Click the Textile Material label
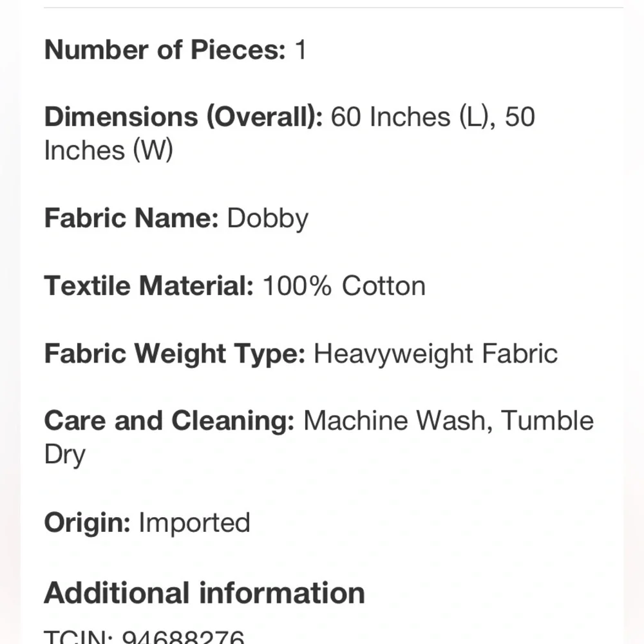The image size is (644, 644). 149,285
